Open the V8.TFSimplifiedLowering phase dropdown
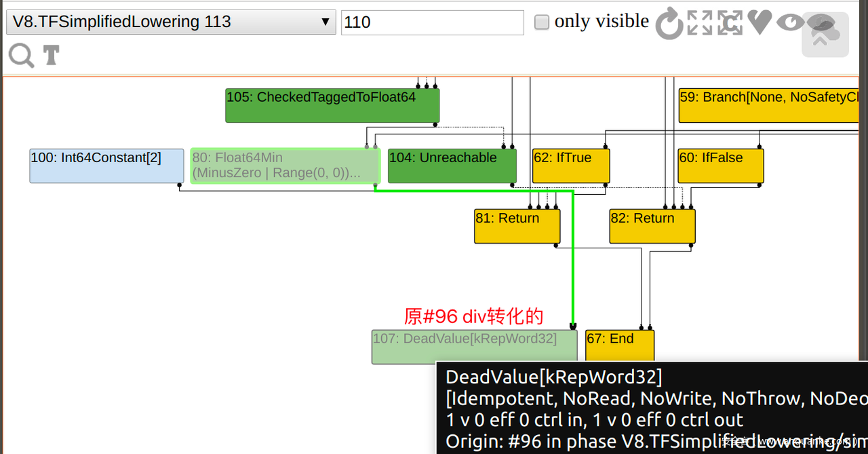Screen dimensions: 868x454 coord(171,22)
